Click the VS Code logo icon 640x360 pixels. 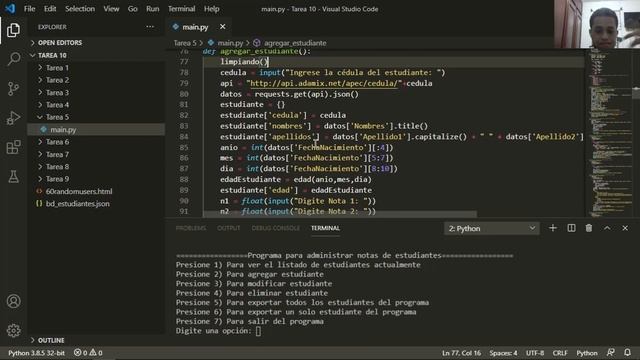(x=10, y=8)
